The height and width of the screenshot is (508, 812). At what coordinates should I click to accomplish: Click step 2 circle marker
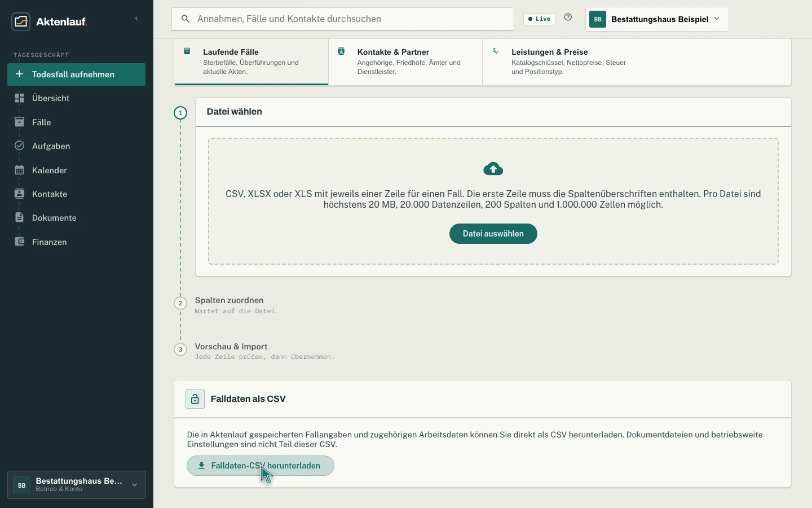coord(180,303)
